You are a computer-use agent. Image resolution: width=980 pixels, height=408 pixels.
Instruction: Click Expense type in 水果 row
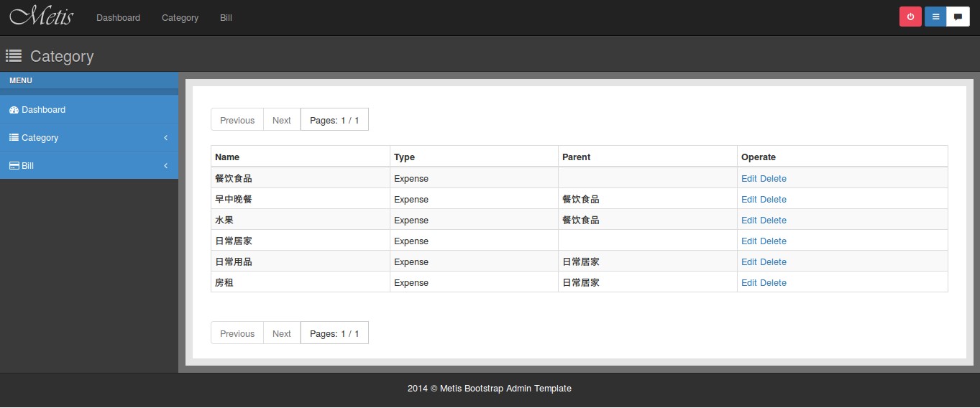411,220
